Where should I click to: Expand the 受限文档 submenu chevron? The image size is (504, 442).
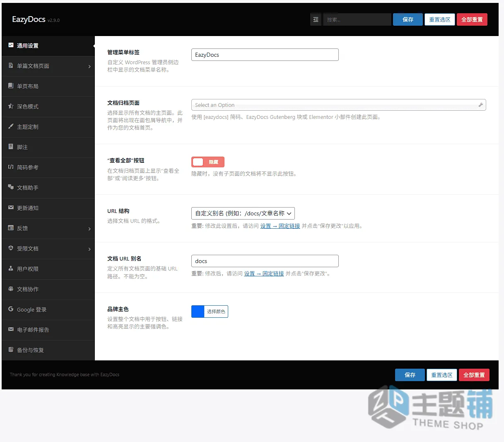click(89, 249)
